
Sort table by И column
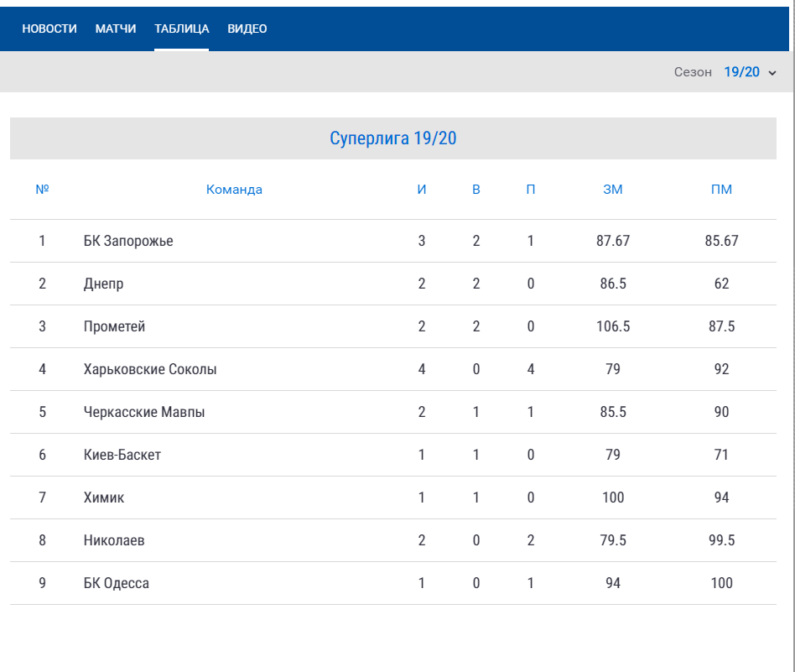pyautogui.click(x=422, y=190)
